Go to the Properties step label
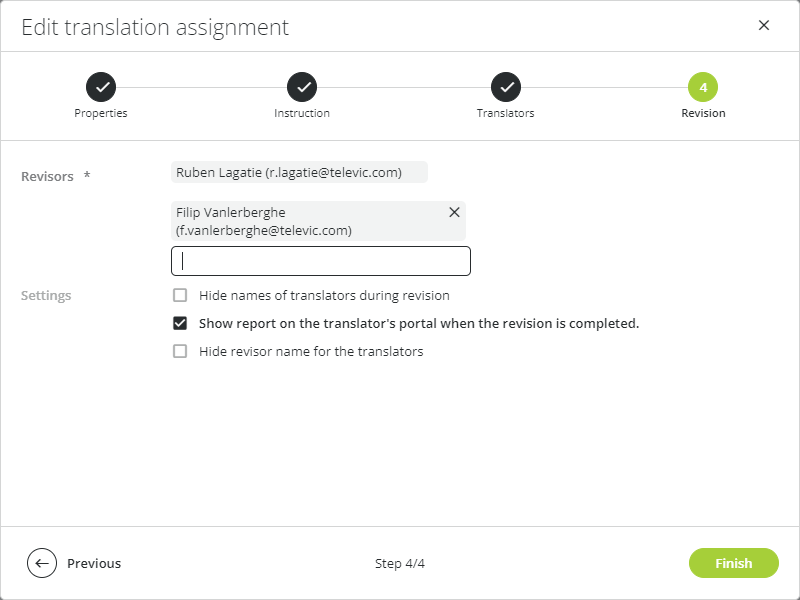 coord(101,113)
